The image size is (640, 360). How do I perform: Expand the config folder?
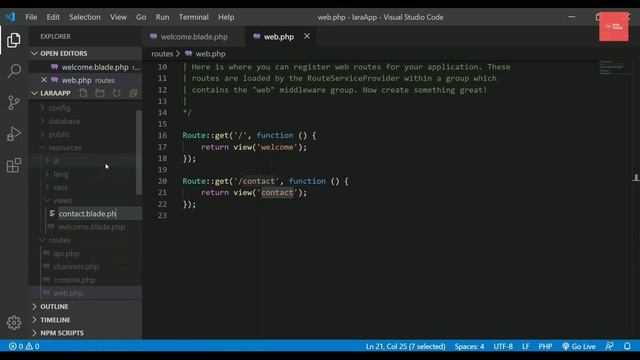pyautogui.click(x=59, y=108)
